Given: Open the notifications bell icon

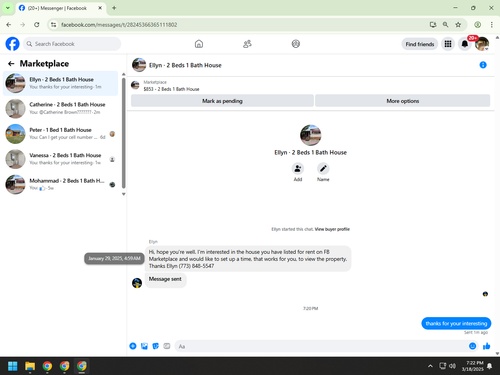Looking at the screenshot, I should point(465,44).
